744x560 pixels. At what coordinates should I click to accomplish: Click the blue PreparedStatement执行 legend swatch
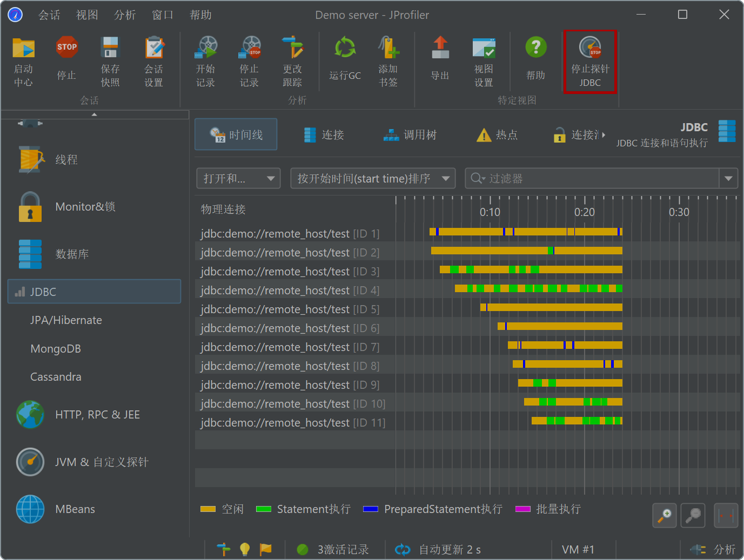click(x=371, y=509)
